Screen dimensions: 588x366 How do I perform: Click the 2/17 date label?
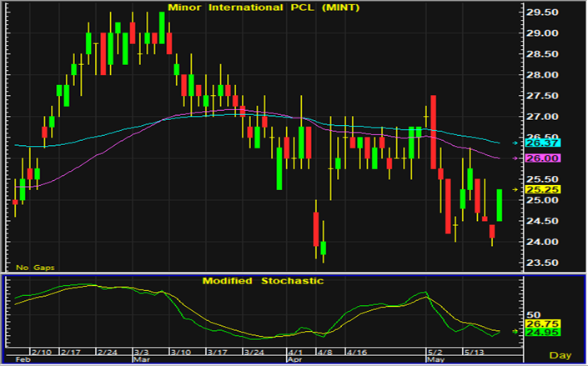(70, 352)
